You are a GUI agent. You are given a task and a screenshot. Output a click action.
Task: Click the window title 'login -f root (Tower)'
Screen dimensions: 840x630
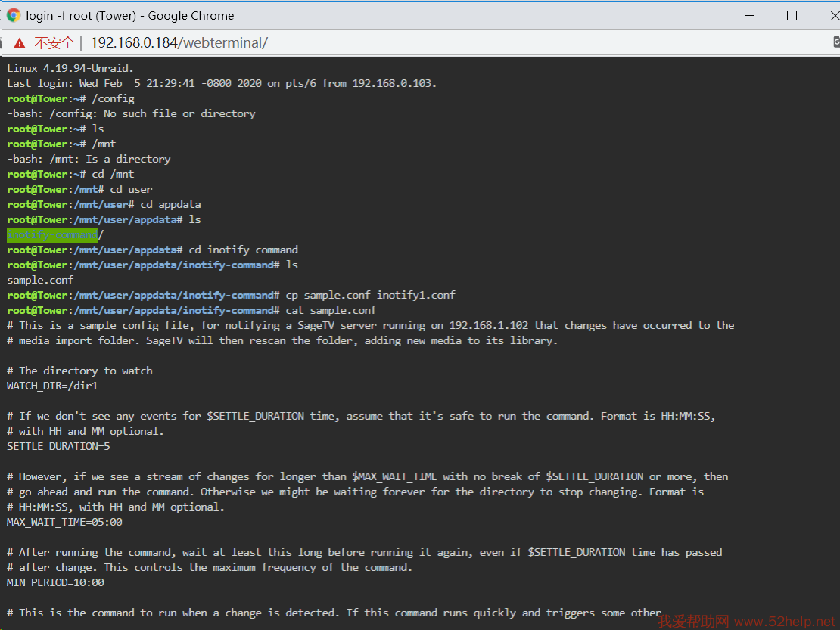coord(130,15)
